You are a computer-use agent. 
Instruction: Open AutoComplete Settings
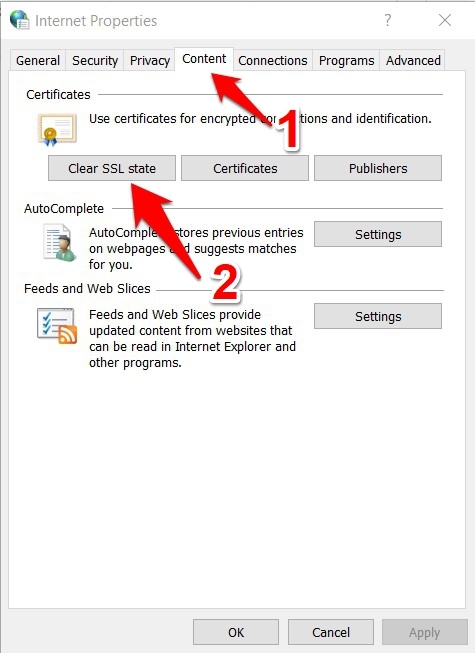[x=378, y=234]
